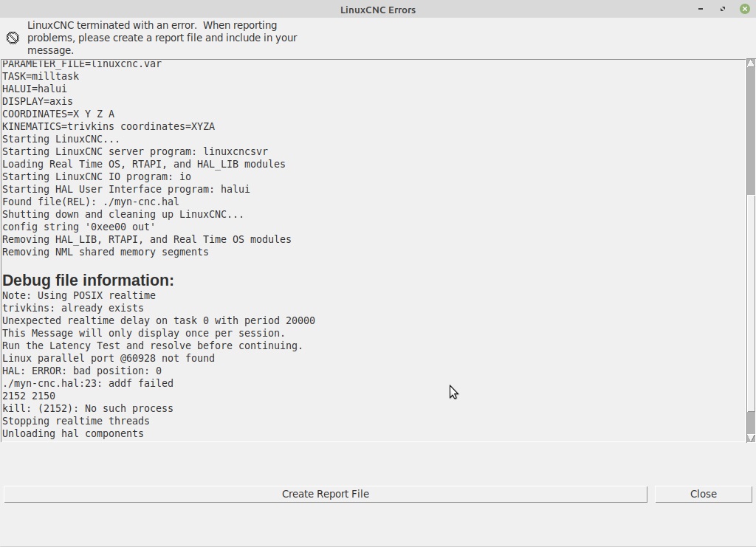
Task: Click the 'Debug file information:' heading
Action: [x=89, y=280]
